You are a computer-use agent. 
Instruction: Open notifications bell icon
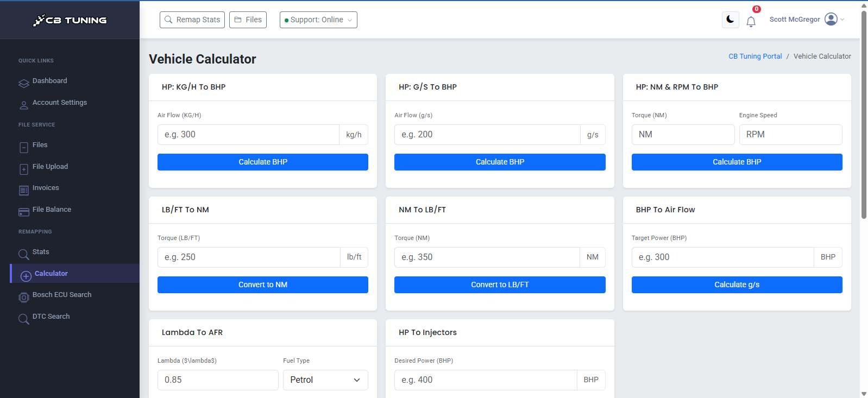pos(751,22)
